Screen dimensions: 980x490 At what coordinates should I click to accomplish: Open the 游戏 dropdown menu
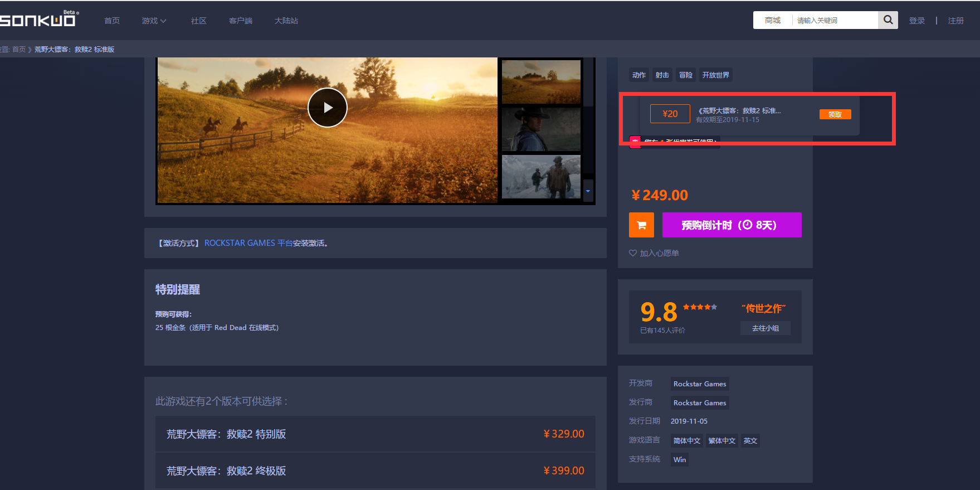point(154,21)
